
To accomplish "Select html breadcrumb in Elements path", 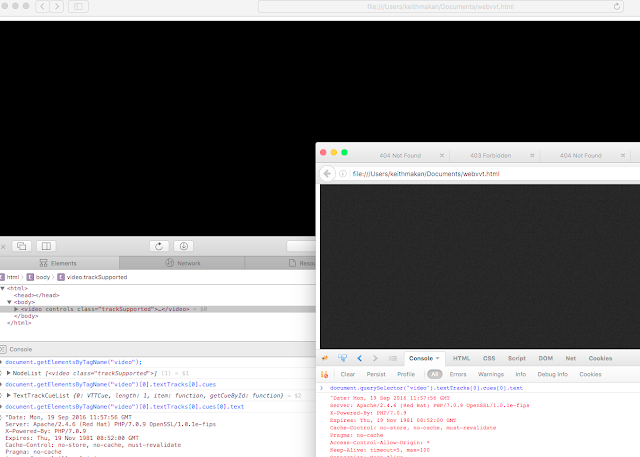I will [x=10, y=277].
